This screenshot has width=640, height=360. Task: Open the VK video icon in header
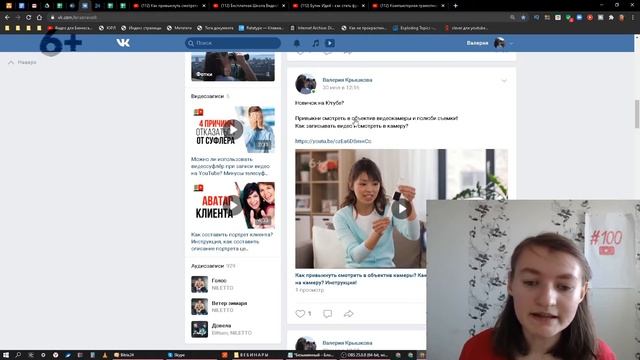click(x=330, y=43)
